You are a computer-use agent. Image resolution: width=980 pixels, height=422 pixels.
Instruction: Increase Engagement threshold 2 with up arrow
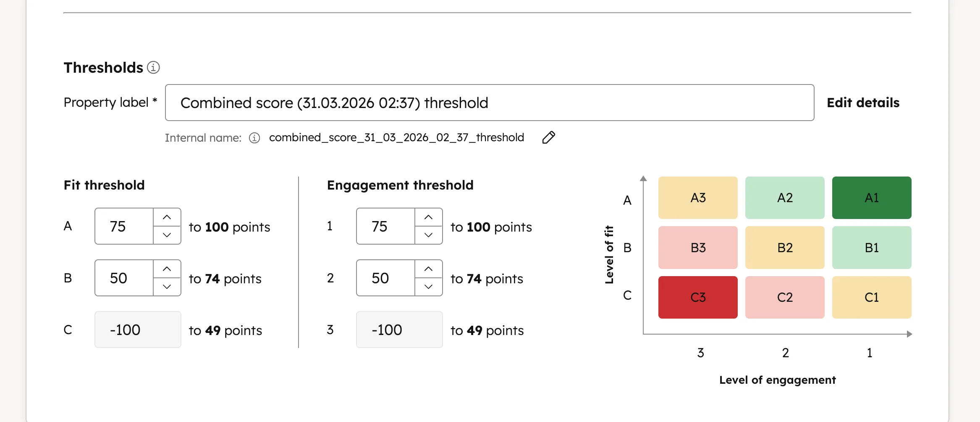click(x=428, y=269)
